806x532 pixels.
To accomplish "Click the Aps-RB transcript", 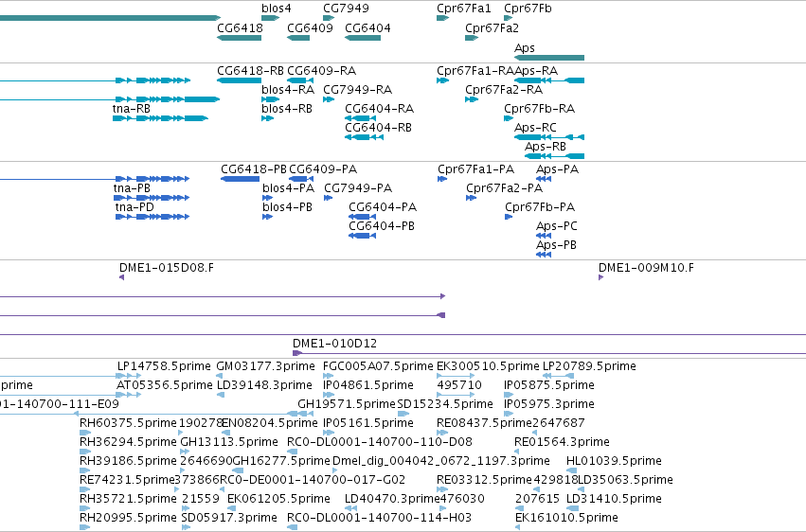I will pos(554,156).
